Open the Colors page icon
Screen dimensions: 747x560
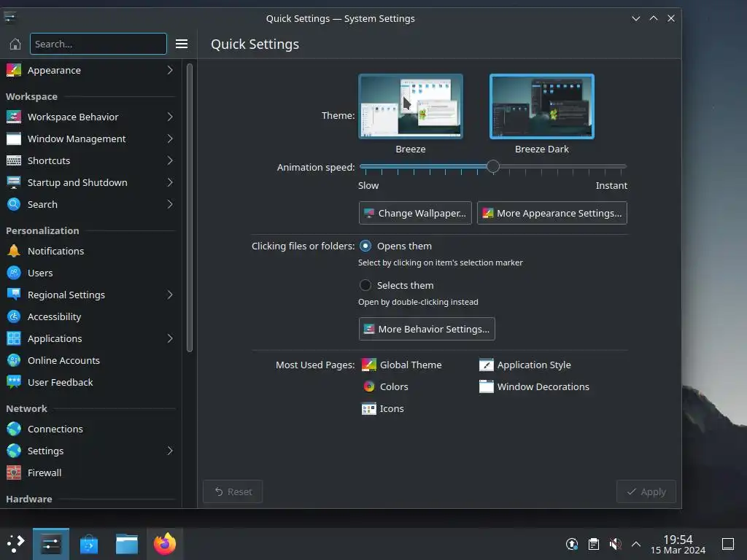click(368, 386)
